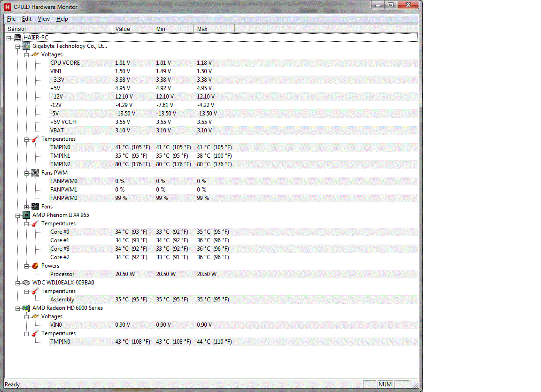Click the AMD Radeon HD 6900 graphics card icon

coord(27,308)
